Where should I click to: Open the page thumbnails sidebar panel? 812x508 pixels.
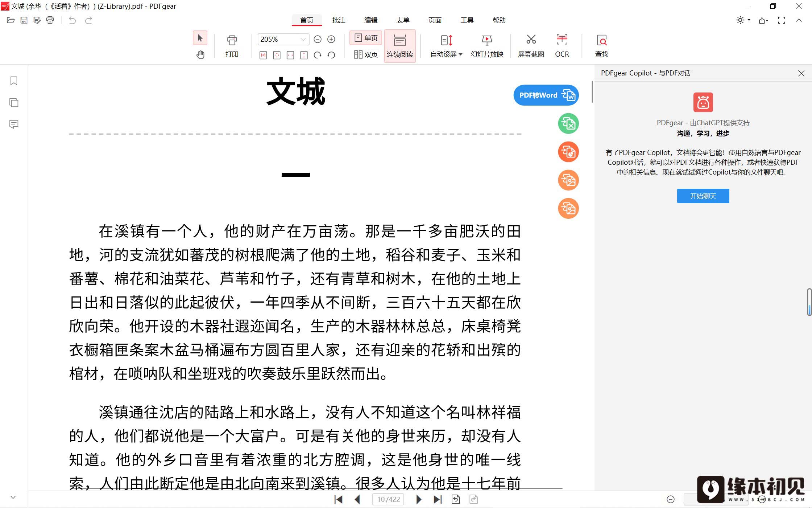(14, 103)
